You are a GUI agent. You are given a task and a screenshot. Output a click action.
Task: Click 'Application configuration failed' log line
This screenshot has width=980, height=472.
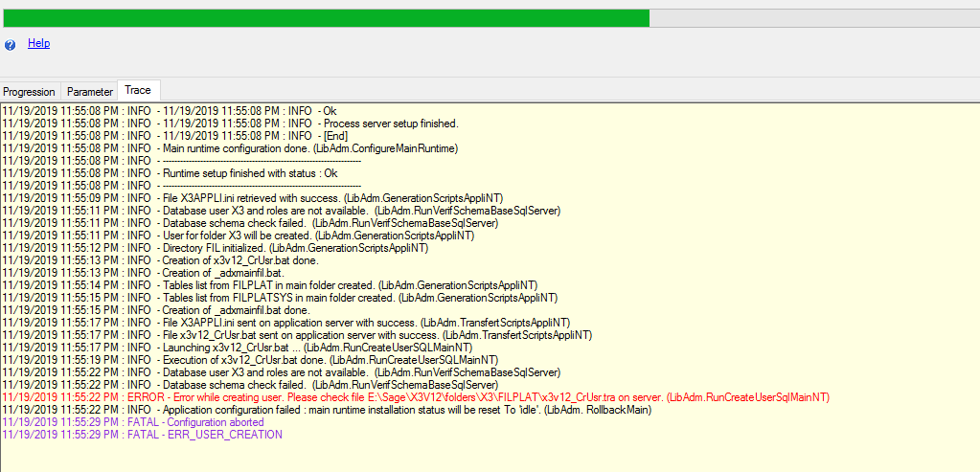pos(327,410)
